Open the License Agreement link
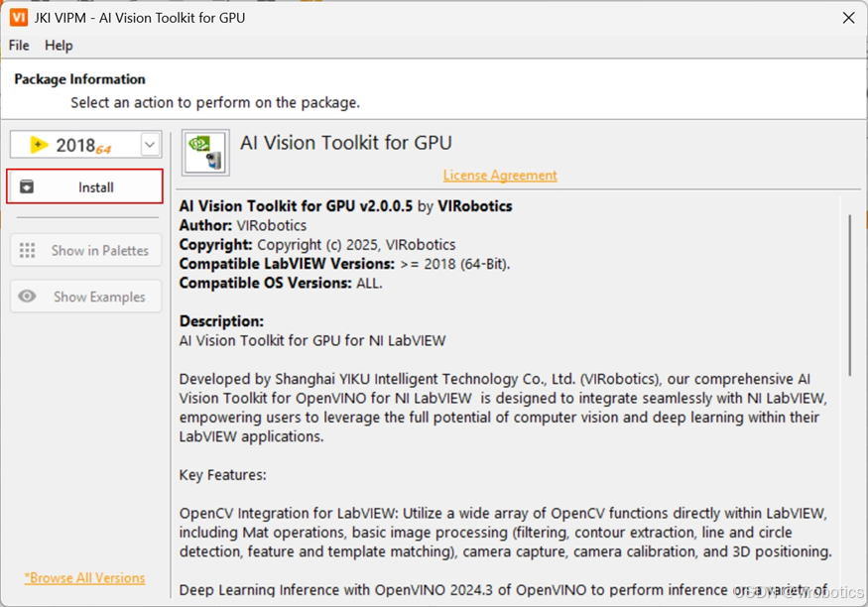 pyautogui.click(x=500, y=175)
